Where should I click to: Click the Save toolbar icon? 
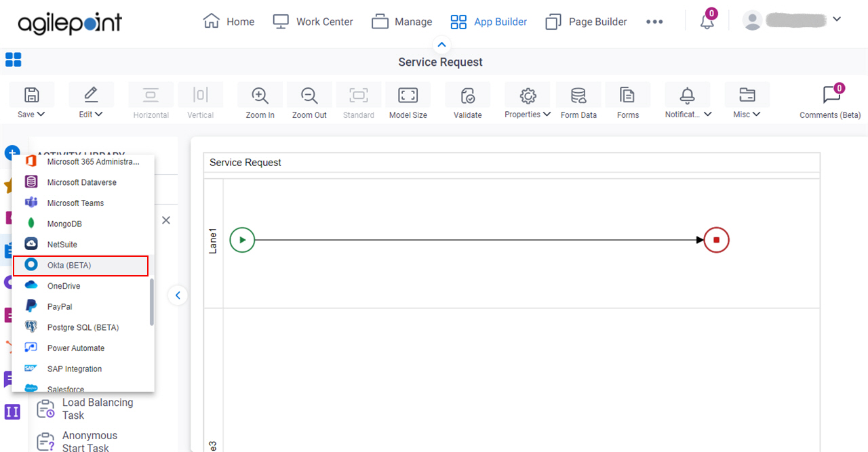coord(31,95)
